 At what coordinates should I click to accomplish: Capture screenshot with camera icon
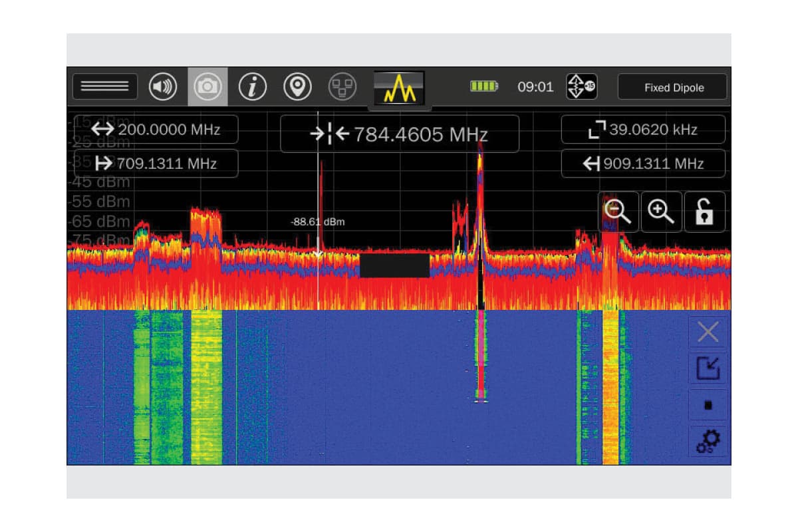pyautogui.click(x=207, y=87)
